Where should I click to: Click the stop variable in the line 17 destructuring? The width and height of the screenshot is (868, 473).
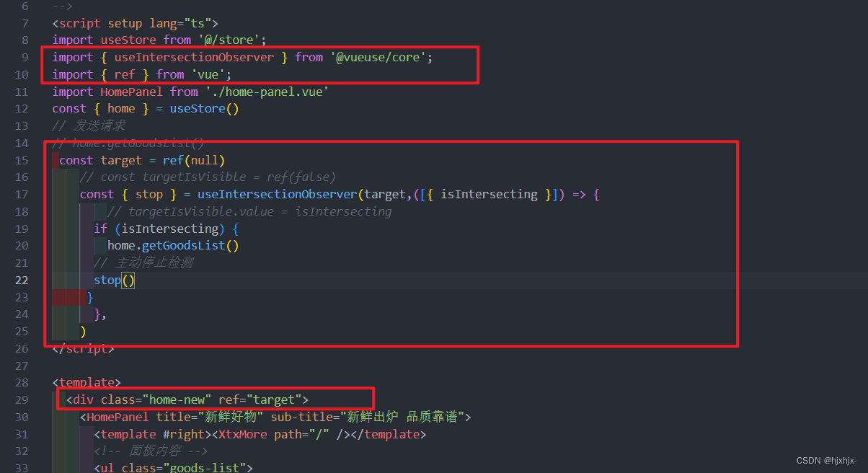click(x=149, y=195)
